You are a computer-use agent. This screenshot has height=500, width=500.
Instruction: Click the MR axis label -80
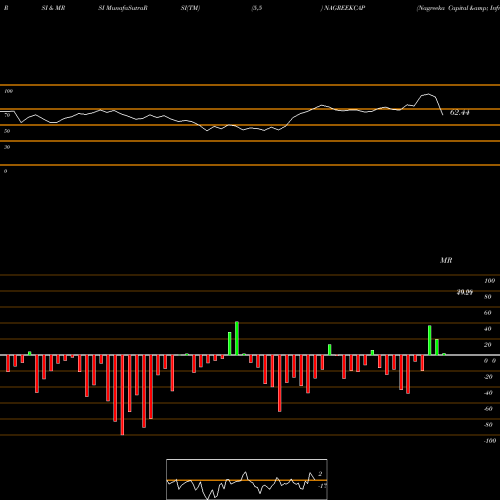pos(488,425)
